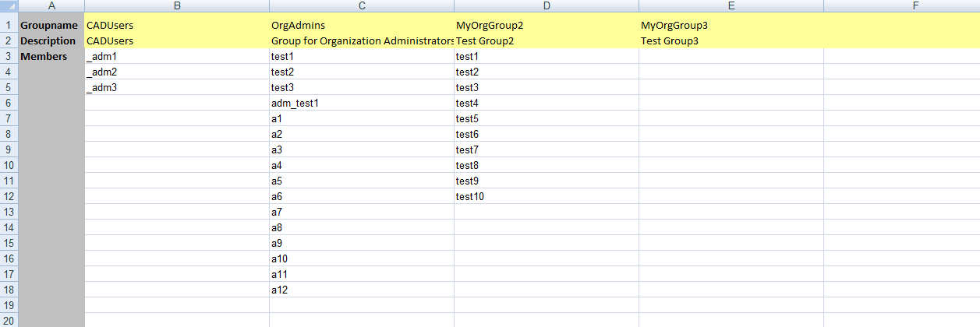
Task: Select row 1 header
Action: pyautogui.click(x=9, y=25)
